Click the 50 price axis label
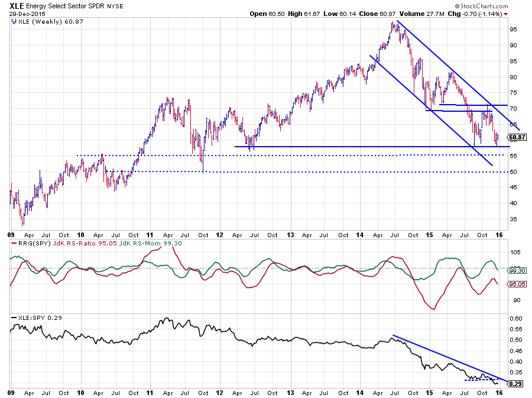 tap(513, 172)
